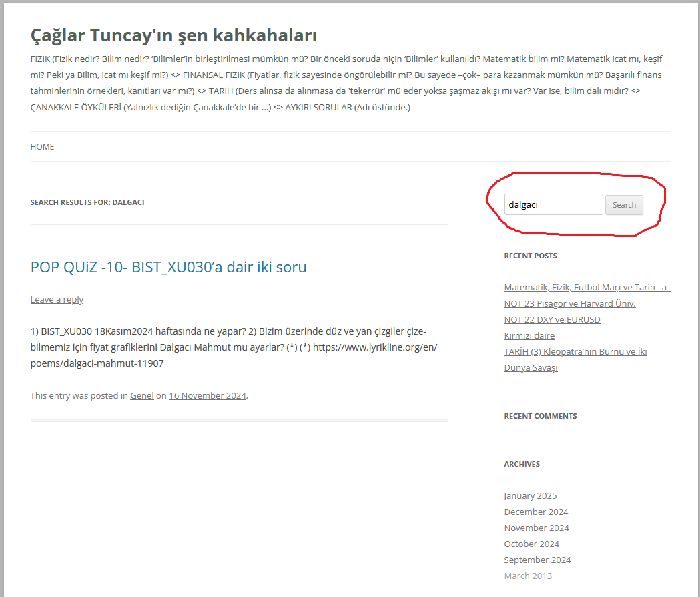View the October 2024 archive

tap(531, 544)
